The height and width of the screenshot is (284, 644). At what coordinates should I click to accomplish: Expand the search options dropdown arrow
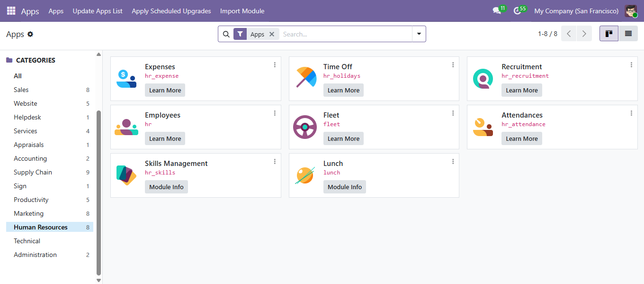(x=419, y=34)
